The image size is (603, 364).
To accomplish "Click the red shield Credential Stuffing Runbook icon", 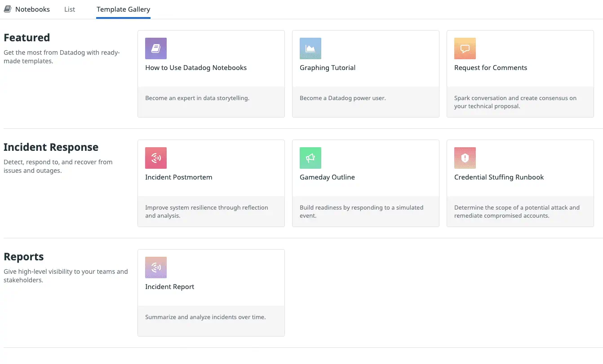I will (465, 158).
